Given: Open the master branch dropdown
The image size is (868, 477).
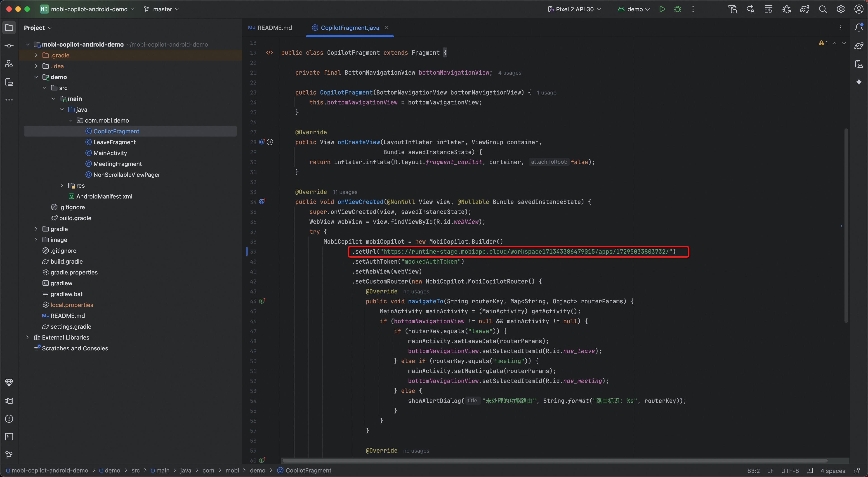Looking at the screenshot, I should [161, 9].
